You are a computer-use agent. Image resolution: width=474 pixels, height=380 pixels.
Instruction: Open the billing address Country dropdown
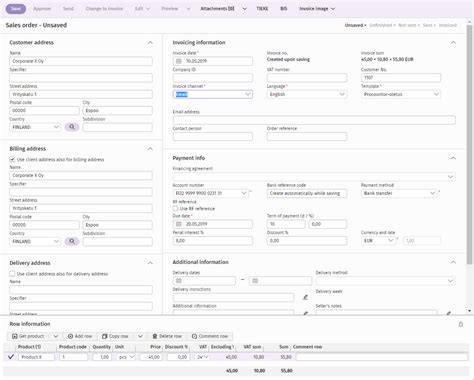tap(35, 241)
